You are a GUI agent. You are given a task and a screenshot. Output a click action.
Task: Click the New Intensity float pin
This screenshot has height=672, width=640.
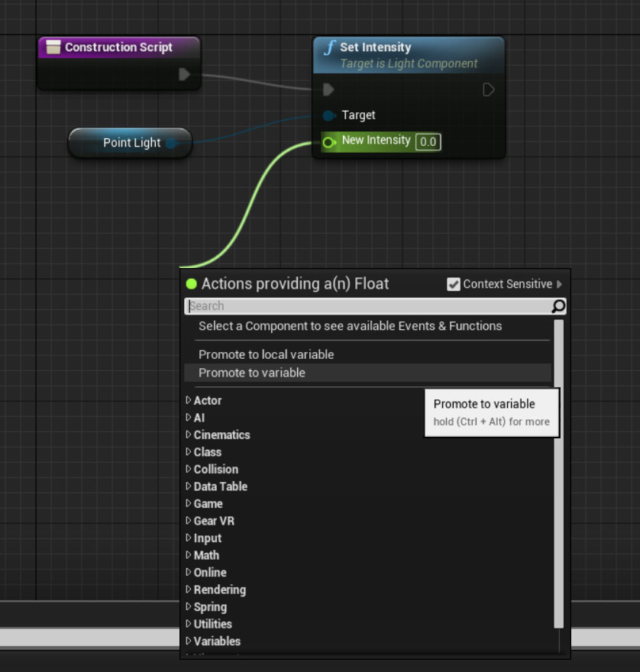pos(329,142)
